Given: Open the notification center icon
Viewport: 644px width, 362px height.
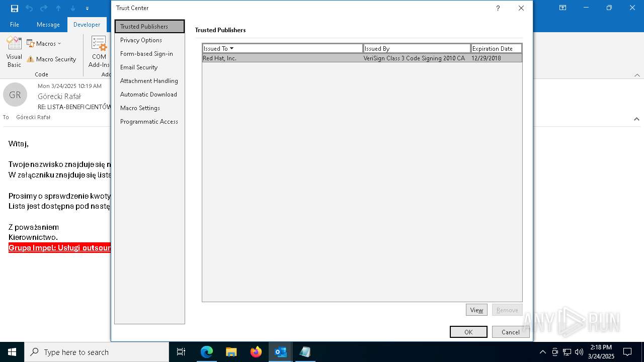Looking at the screenshot, I should [x=627, y=352].
